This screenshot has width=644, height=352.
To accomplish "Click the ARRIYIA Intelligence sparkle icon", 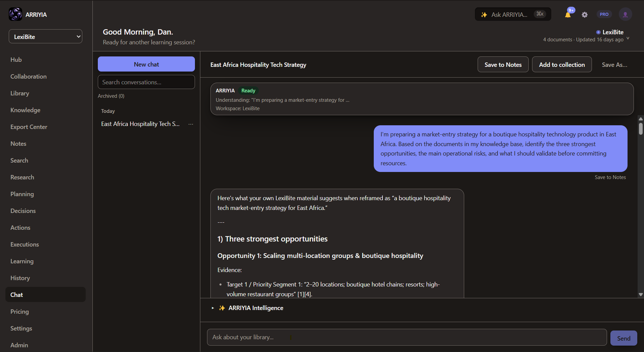I will (x=222, y=308).
